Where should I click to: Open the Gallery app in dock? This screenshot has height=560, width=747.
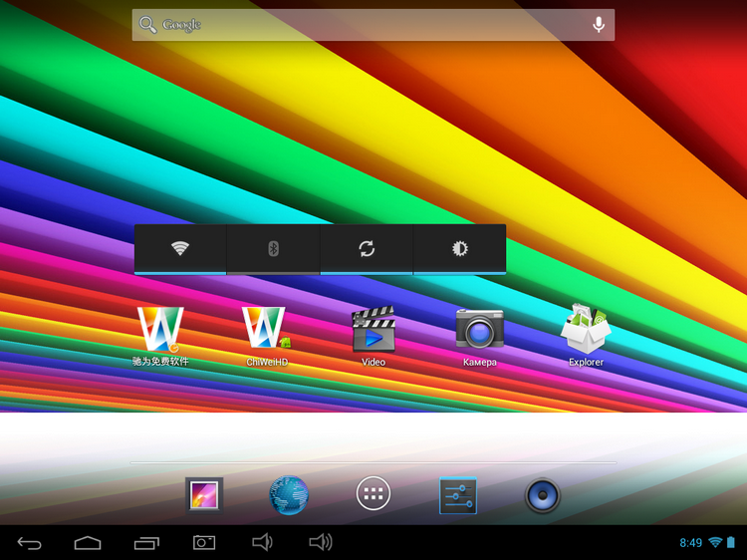(204, 495)
